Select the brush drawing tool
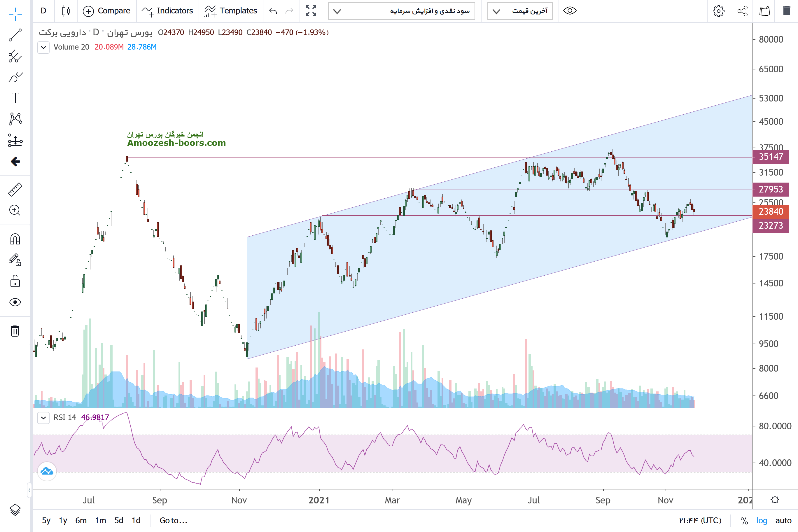Image resolution: width=798 pixels, height=532 pixels. [15, 77]
